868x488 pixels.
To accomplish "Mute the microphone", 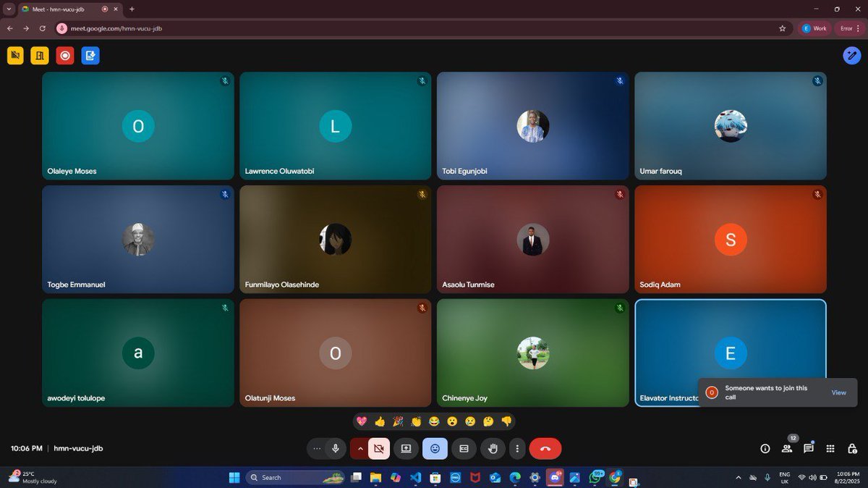I will [x=336, y=448].
